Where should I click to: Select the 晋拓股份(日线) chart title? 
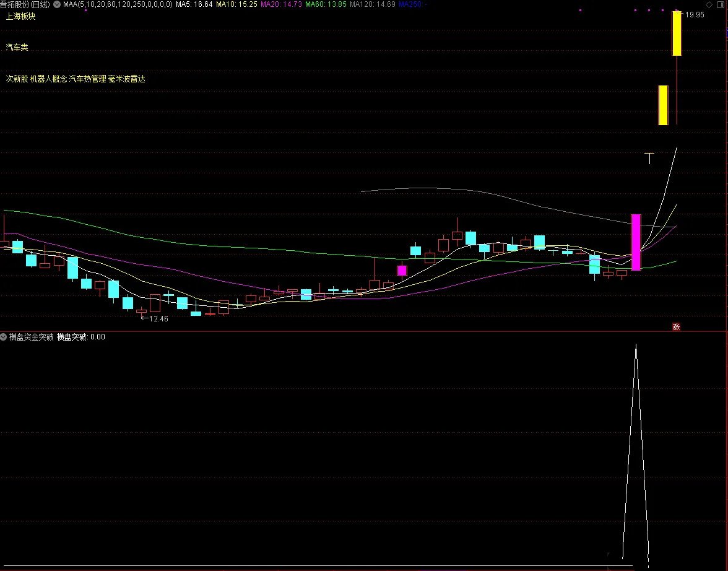[x=25, y=4]
